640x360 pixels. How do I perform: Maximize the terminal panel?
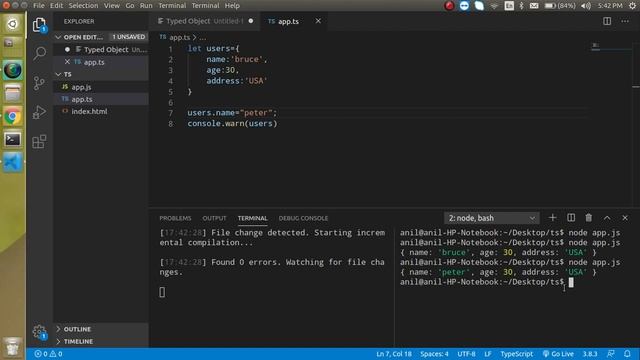click(x=607, y=218)
